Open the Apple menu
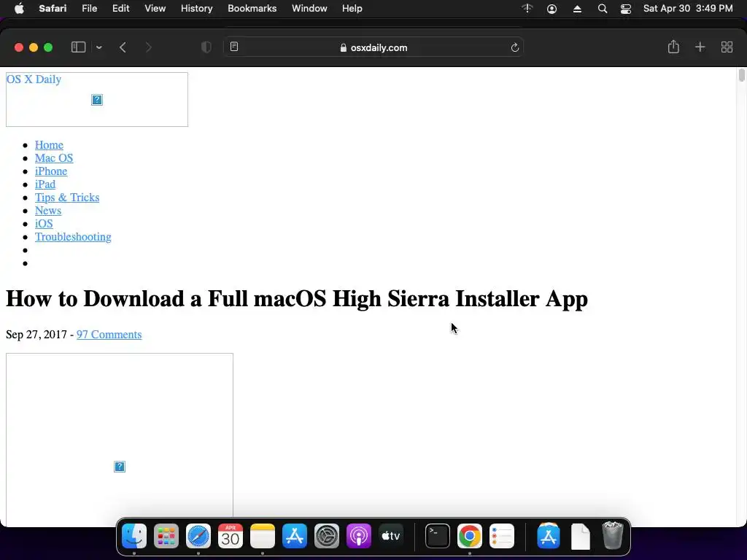 click(19, 8)
